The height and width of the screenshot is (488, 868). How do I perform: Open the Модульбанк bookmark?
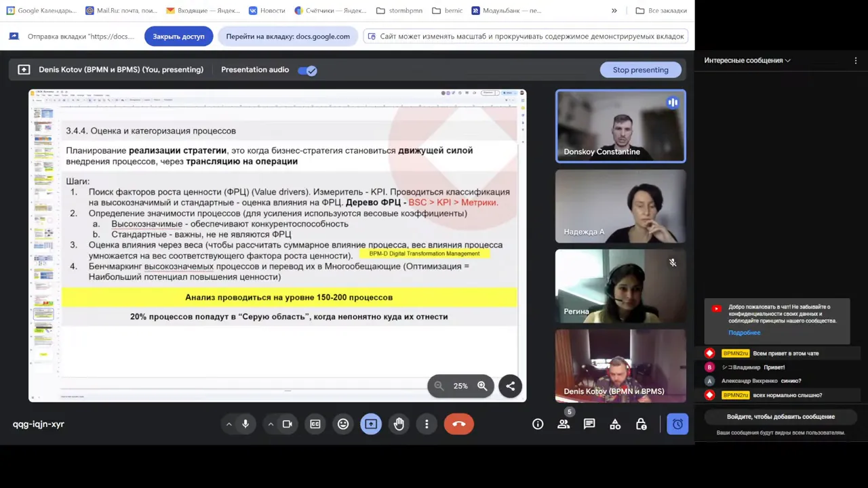tap(507, 11)
